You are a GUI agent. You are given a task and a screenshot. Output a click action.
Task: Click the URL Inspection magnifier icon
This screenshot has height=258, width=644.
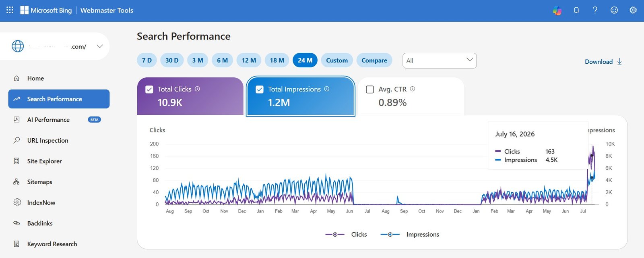pos(17,140)
